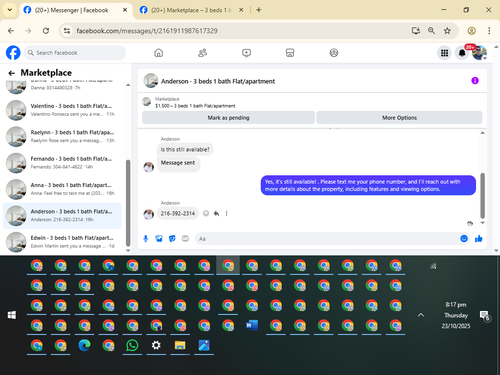Click the chat messages scrollbar thumb
This screenshot has height=375, width=500.
tap(482, 196)
